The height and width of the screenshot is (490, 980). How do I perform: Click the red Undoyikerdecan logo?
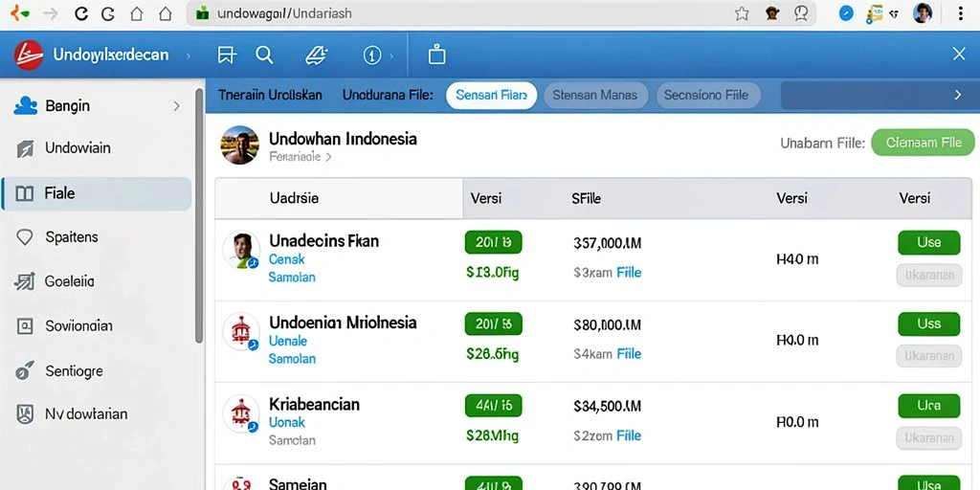pos(29,55)
